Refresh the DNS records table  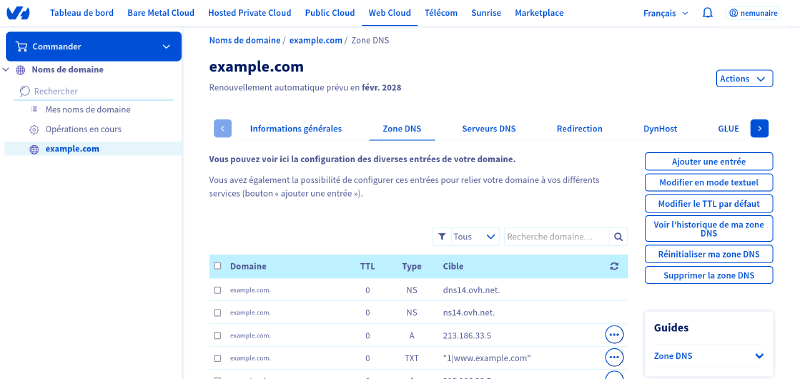[614, 266]
